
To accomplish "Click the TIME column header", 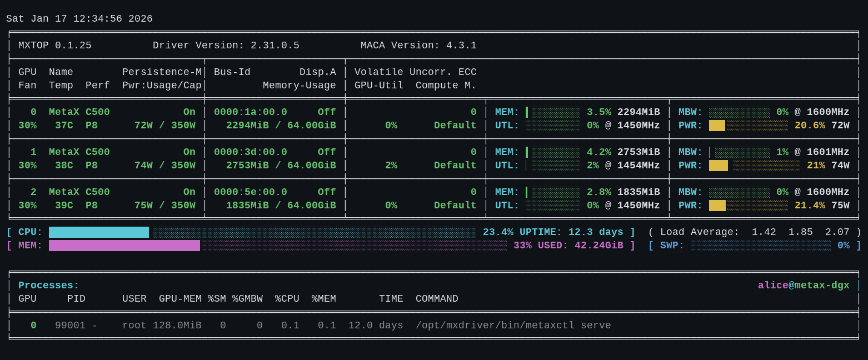I will point(391,299).
